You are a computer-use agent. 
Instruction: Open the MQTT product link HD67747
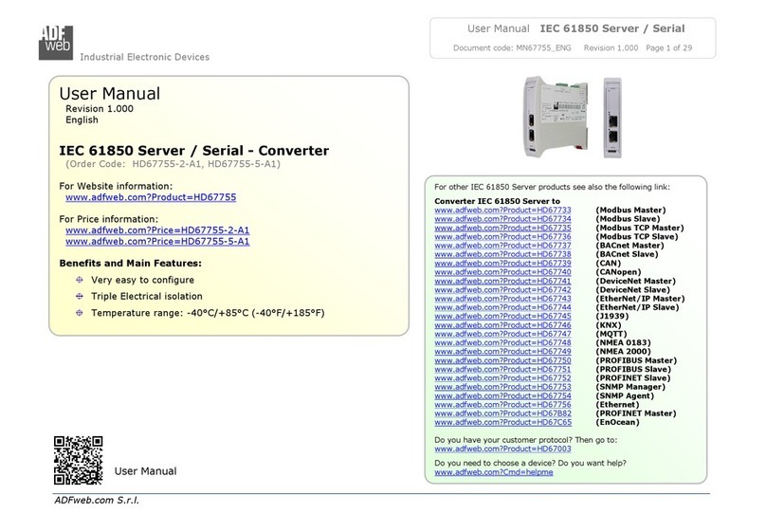coord(502,334)
